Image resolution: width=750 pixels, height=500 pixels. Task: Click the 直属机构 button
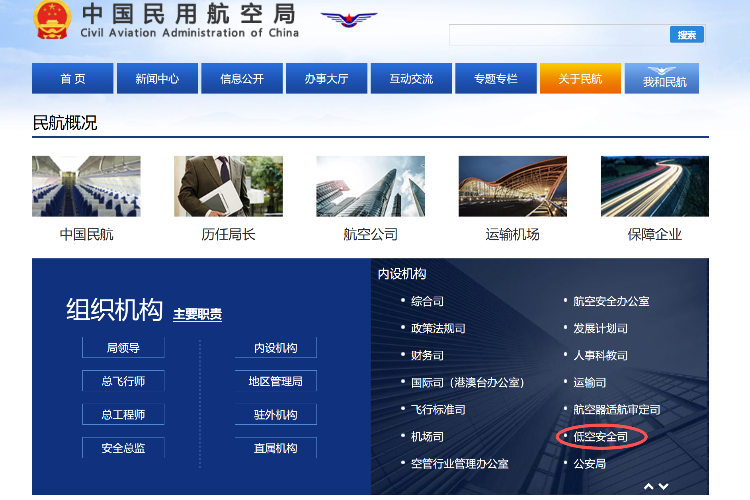coord(276,448)
